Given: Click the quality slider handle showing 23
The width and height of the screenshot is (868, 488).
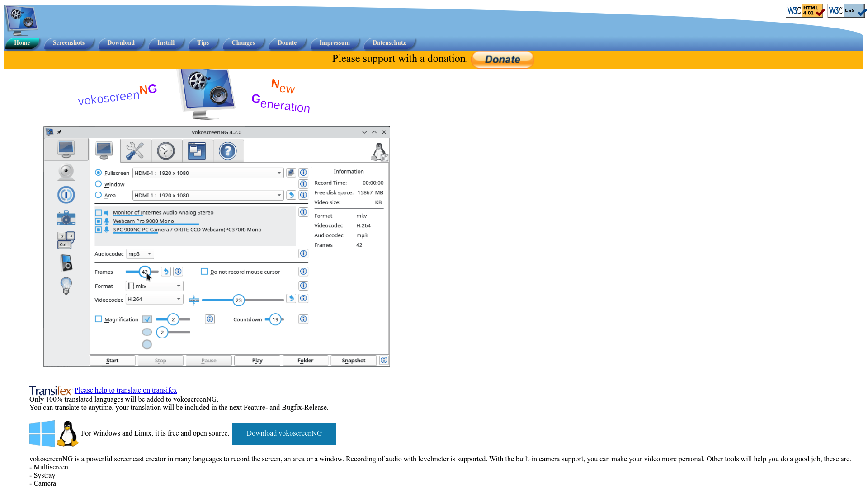Looking at the screenshot, I should [x=239, y=300].
